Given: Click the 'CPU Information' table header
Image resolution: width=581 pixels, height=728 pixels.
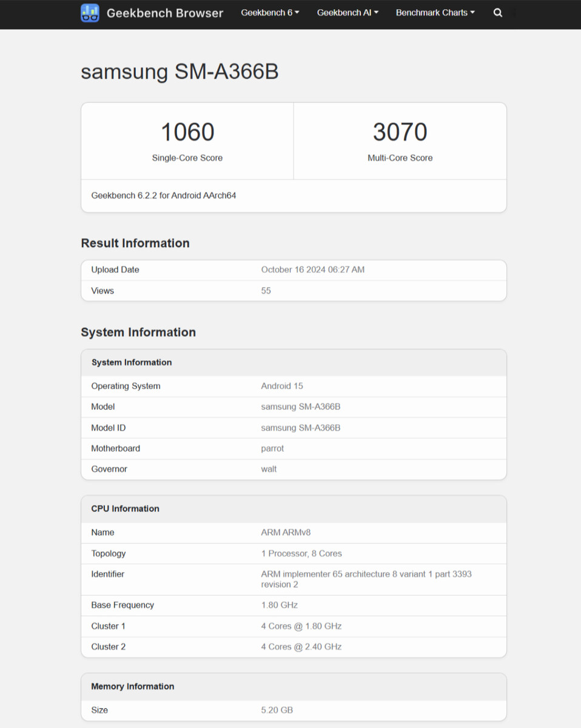Looking at the screenshot, I should click(x=125, y=509).
